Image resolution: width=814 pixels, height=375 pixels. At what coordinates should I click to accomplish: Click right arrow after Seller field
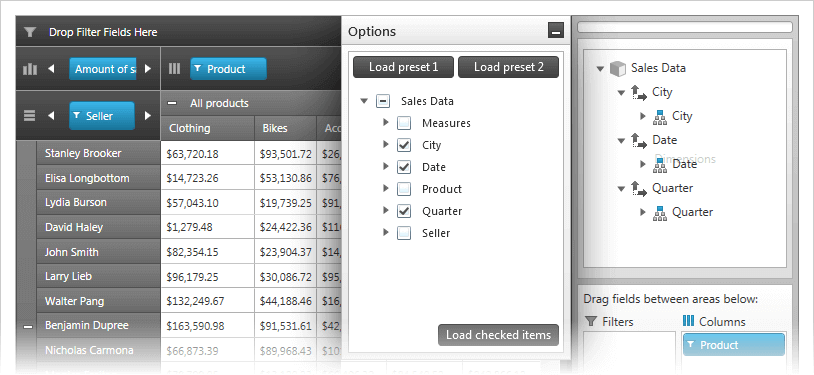(x=148, y=115)
